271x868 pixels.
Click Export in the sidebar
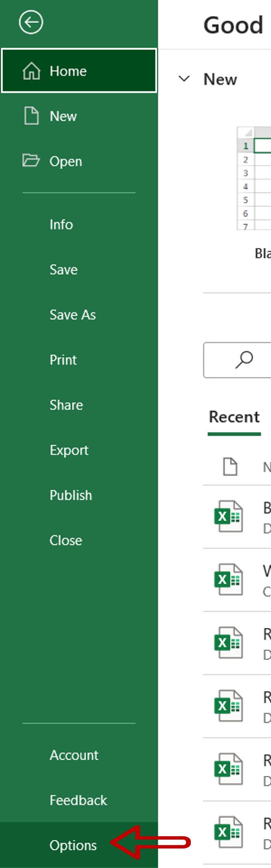point(69,450)
